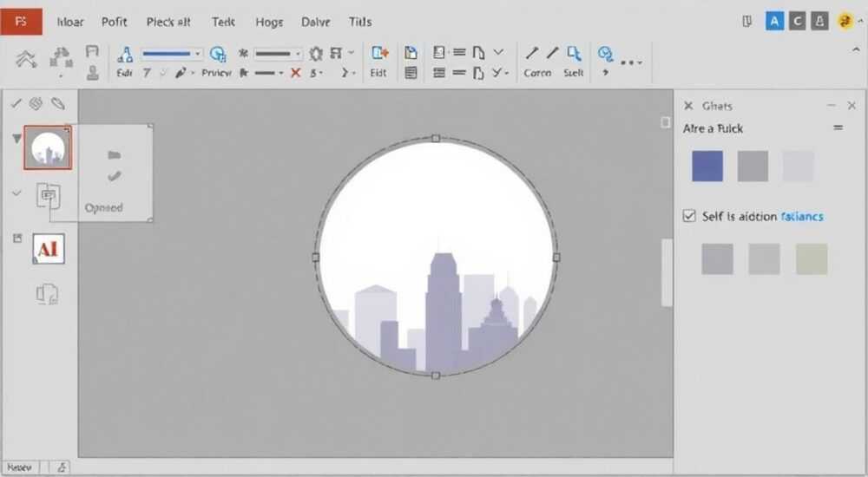Click the gear settings icon in ribbon
Image resolution: width=868 pixels, height=477 pixels.
(x=316, y=54)
